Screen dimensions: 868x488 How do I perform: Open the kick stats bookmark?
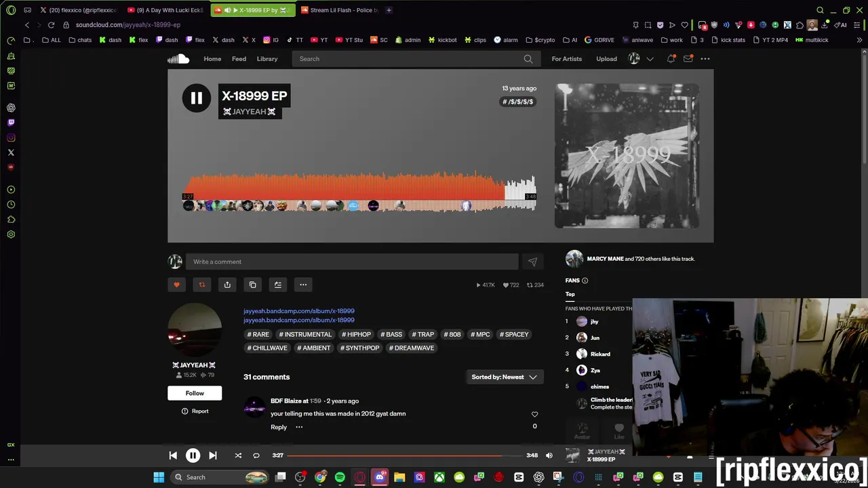click(x=728, y=40)
